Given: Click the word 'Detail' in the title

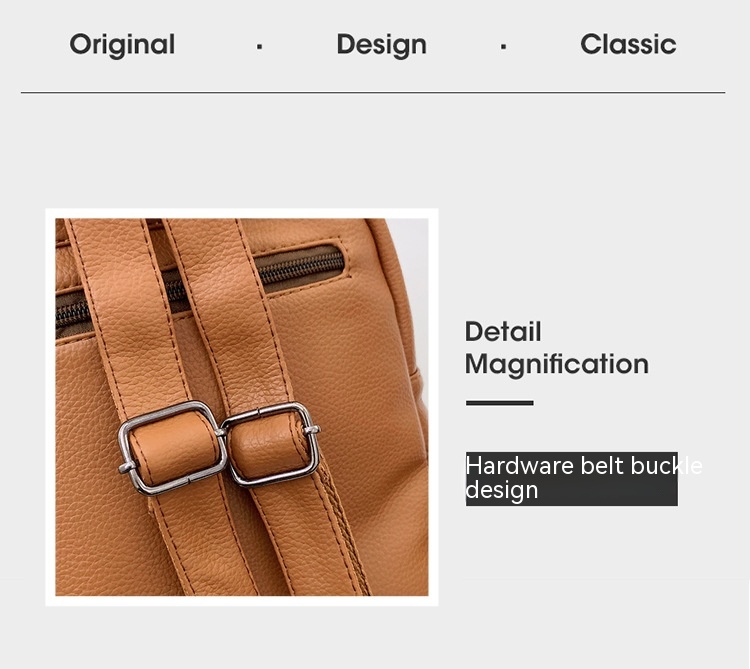Looking at the screenshot, I should (x=503, y=331).
